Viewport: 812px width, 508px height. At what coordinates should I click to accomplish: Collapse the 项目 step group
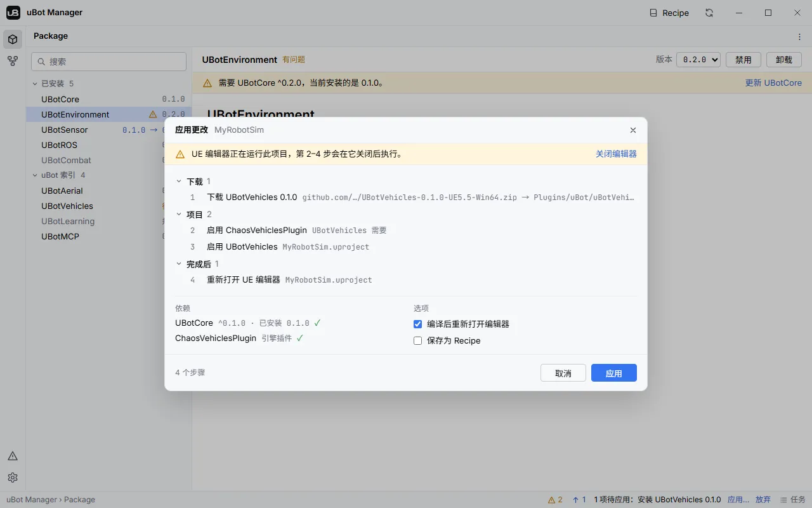(179, 215)
